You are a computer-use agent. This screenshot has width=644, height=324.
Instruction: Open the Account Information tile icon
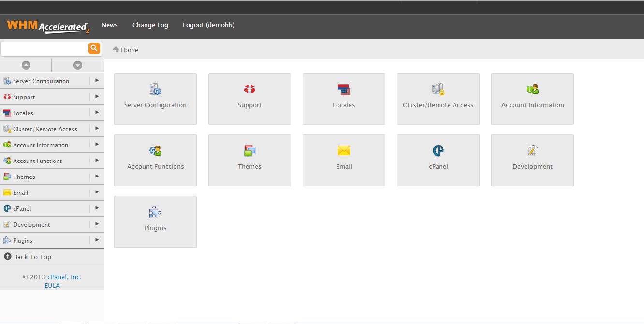point(532,89)
